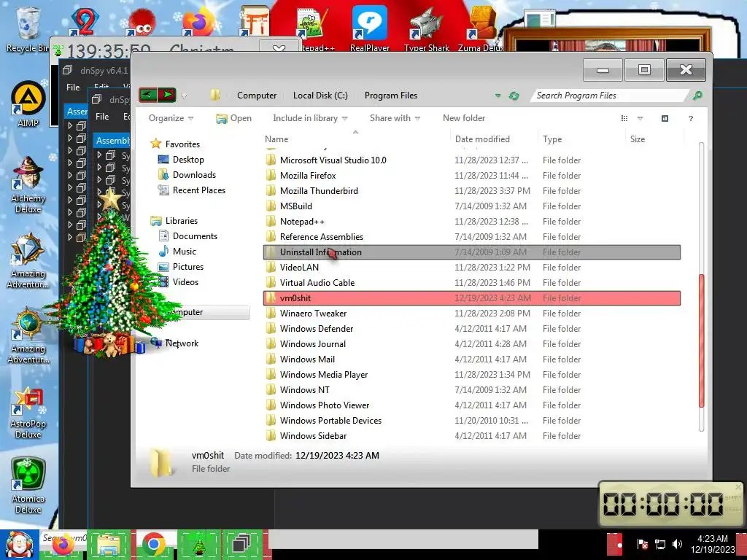Open the network tray icon
Image resolution: width=747 pixels, height=560 pixels.
(x=659, y=543)
